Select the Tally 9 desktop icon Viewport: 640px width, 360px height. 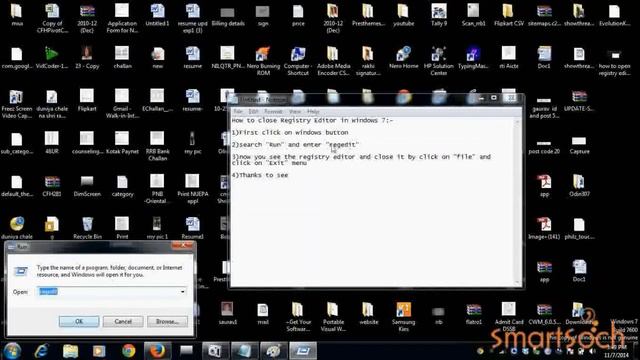tap(439, 15)
